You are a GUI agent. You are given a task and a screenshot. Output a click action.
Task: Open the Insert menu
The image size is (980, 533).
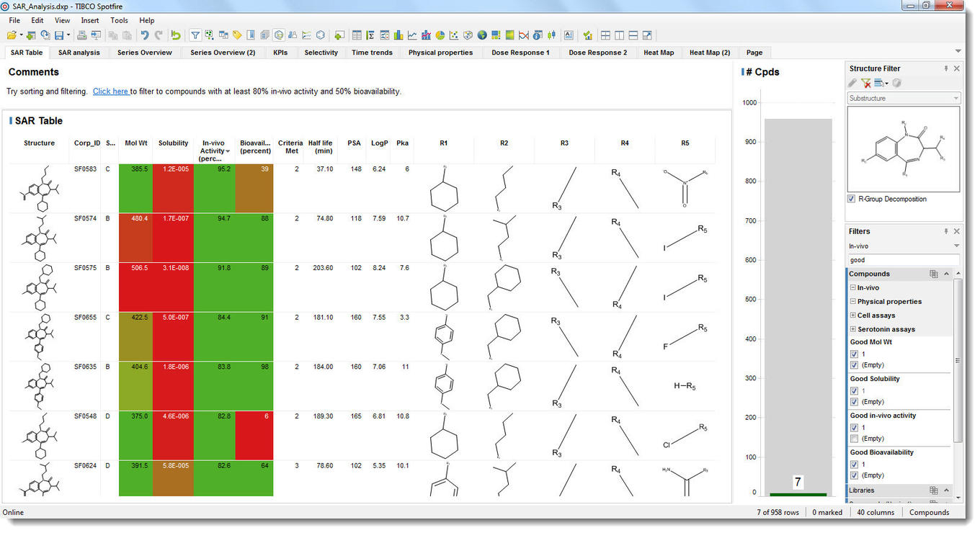point(90,20)
